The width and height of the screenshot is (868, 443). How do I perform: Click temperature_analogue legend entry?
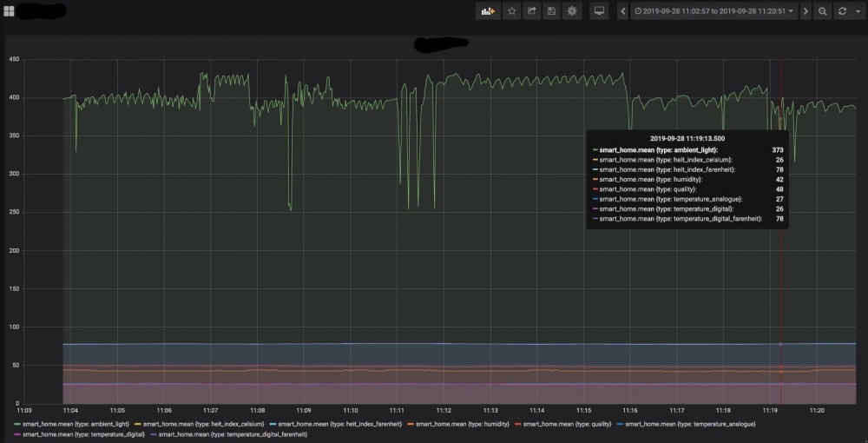pos(686,424)
